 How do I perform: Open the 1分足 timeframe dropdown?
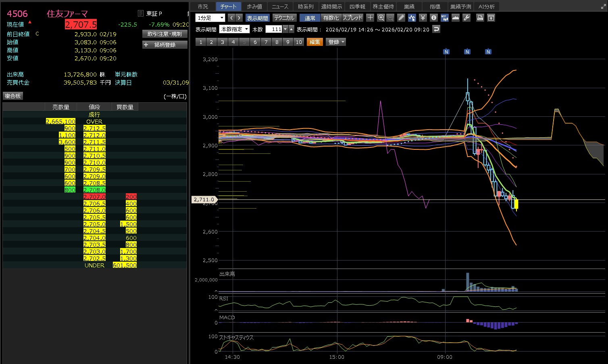tap(210, 18)
